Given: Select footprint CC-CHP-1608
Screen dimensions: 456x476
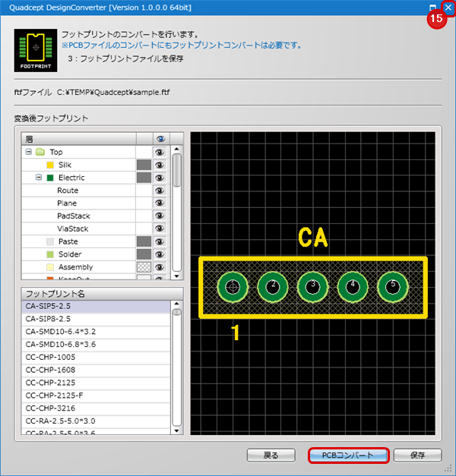Looking at the screenshot, I should (x=96, y=370).
